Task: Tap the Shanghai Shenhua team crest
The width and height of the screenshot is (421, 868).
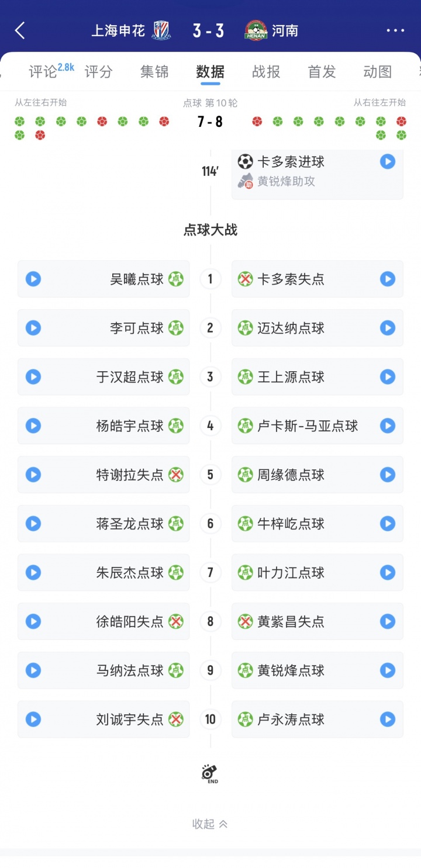Action: pos(161,31)
